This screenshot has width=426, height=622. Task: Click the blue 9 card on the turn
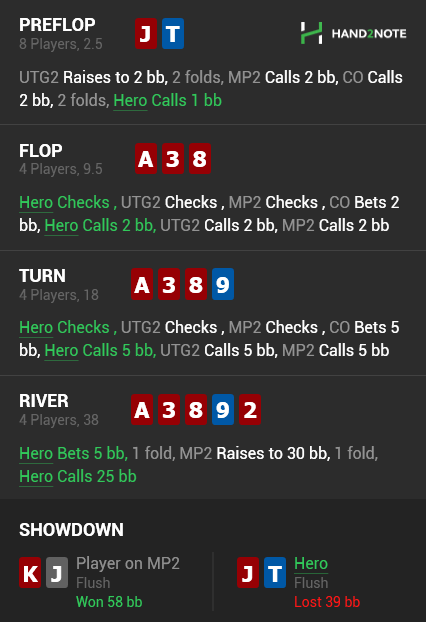coord(223,284)
